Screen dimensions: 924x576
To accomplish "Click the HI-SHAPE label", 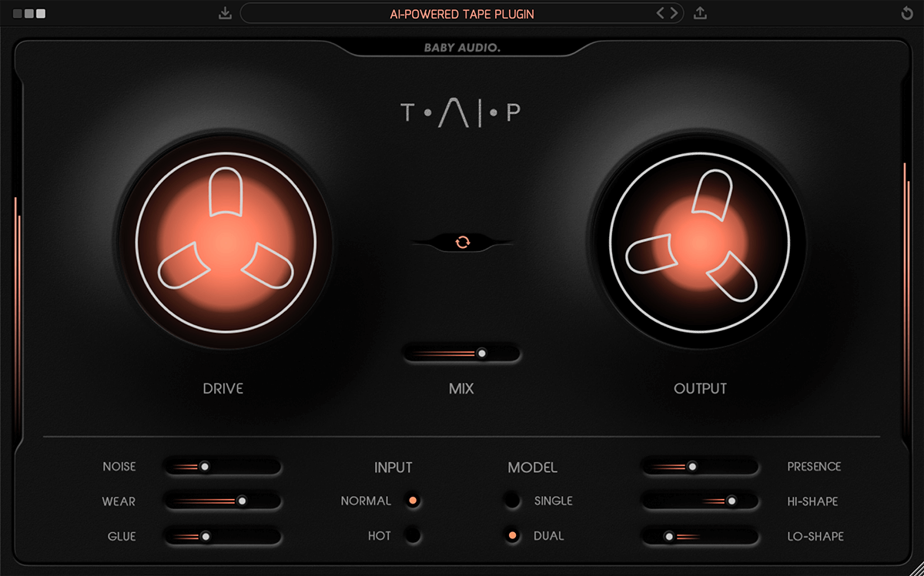I will coord(812,501).
